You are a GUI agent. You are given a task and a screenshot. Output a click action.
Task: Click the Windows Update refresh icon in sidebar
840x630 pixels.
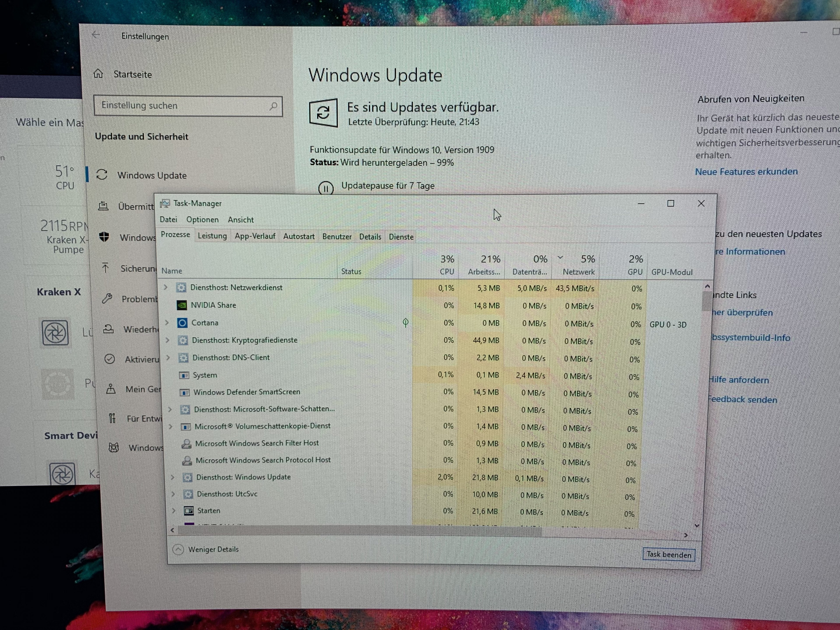click(102, 175)
